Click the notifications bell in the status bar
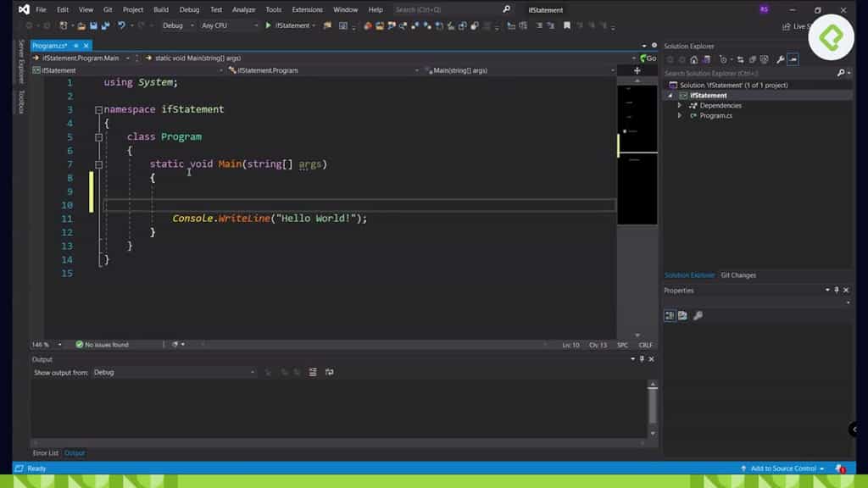868x488 pixels. pyautogui.click(x=839, y=469)
